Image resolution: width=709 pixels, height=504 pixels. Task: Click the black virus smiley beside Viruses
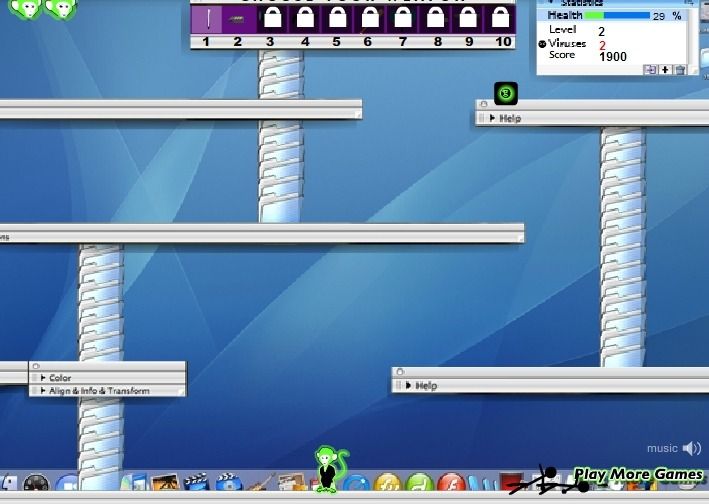(x=542, y=44)
